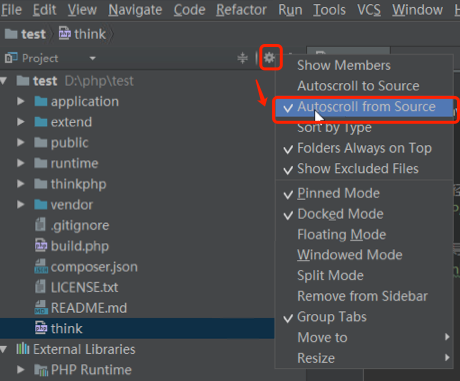
Task: Select the composer.json file icon
Action: pyautogui.click(x=41, y=266)
